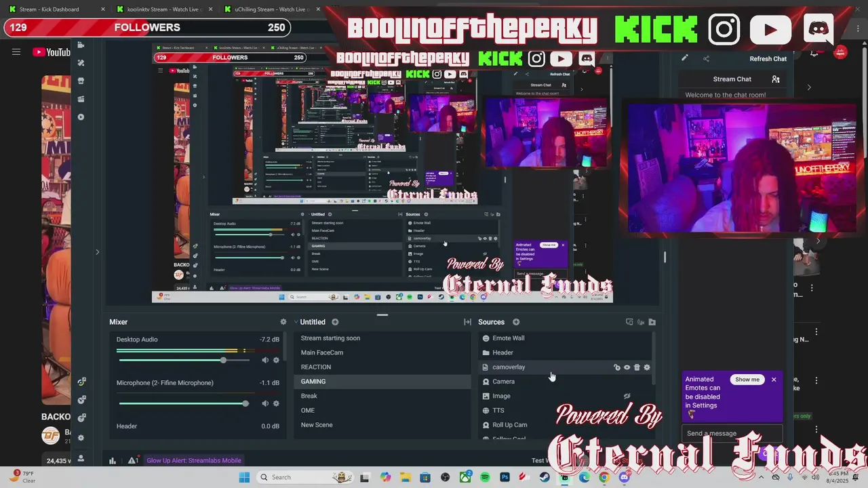Focus the Send a message chat field
The height and width of the screenshot is (488, 868).
pos(732,433)
